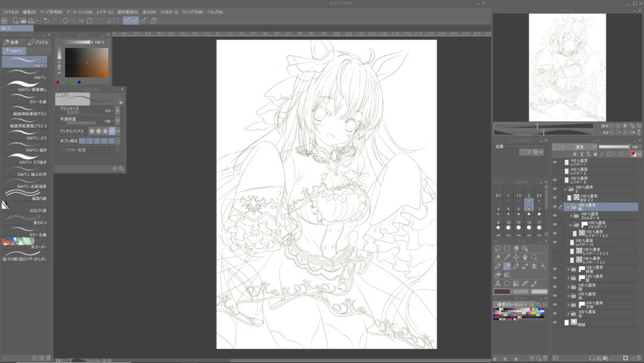
Task: Open 標準カラーセット 1 dropdown
Action: pyautogui.click(x=514, y=304)
